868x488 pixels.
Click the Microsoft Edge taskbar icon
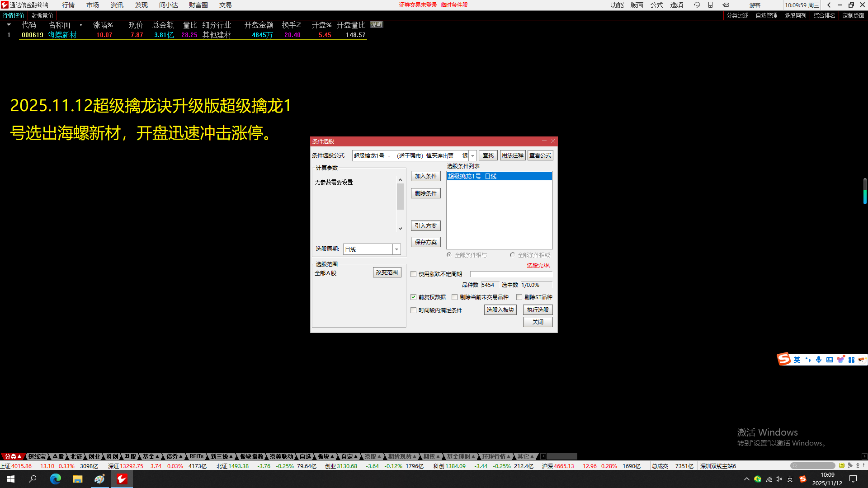[55, 479]
